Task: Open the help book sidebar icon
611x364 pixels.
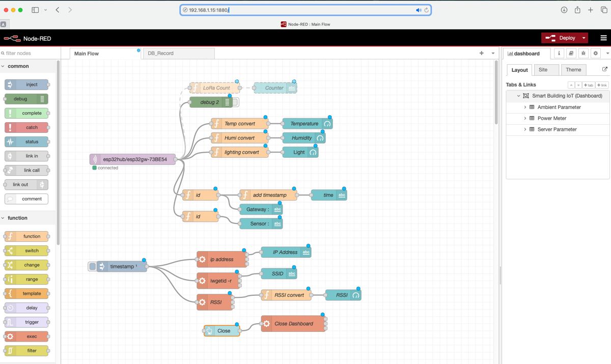Action: click(x=571, y=53)
